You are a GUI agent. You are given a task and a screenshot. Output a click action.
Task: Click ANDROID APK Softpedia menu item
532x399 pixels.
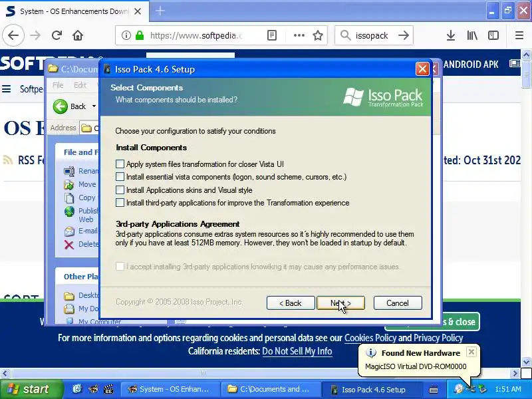[x=471, y=65]
